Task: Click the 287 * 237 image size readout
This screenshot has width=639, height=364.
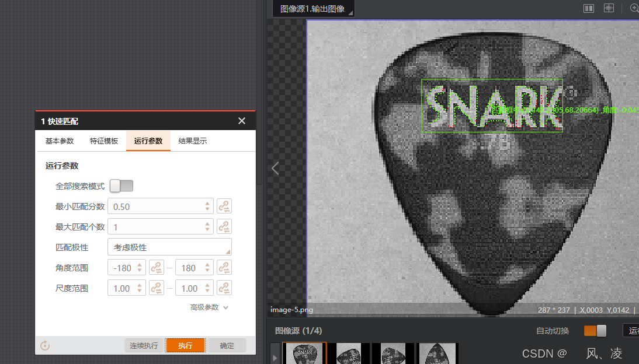Action: 554,310
